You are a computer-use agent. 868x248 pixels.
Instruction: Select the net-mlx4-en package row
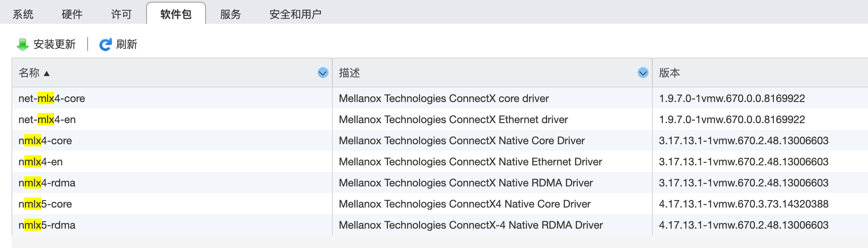pyautogui.click(x=440, y=120)
